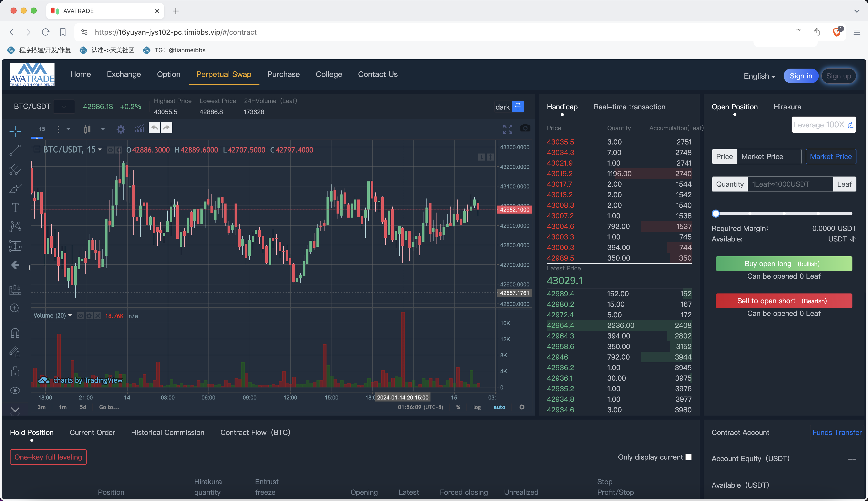This screenshot has width=868, height=501.
Task: Switch to Real-time transaction tab
Action: point(629,107)
